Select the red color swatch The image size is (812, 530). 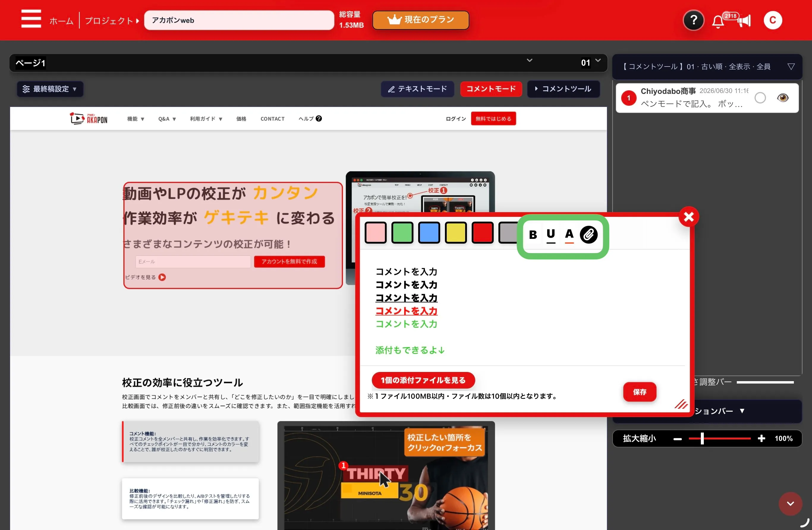pos(482,233)
